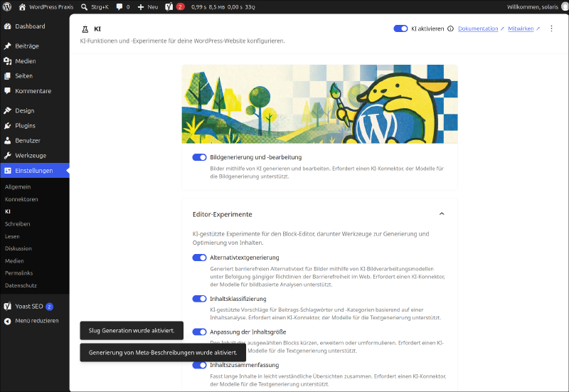Toggle the KI aktivieren switch

point(400,28)
